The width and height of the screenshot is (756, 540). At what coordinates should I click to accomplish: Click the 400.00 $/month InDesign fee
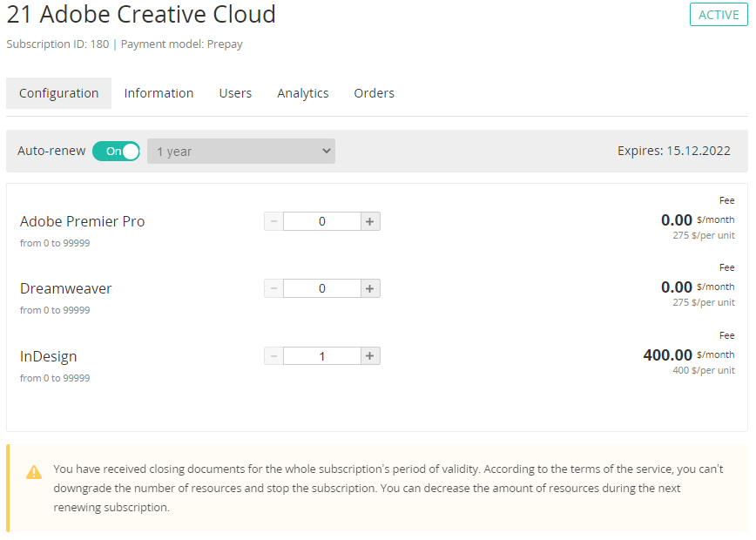(689, 355)
